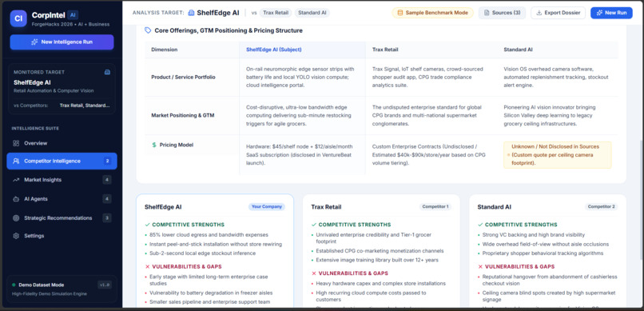Open Market Insights section
The image size is (644, 311).
[x=62, y=180]
